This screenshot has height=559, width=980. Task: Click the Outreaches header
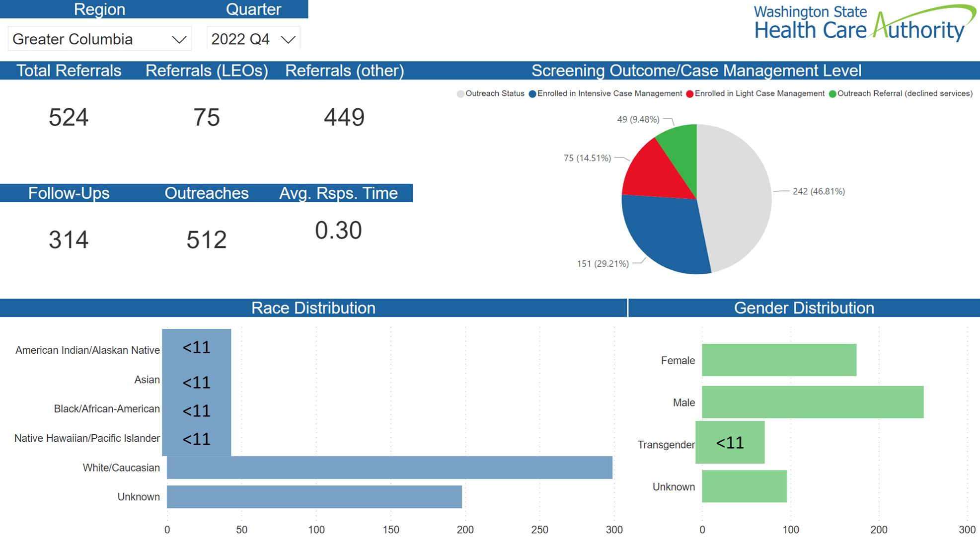point(207,193)
